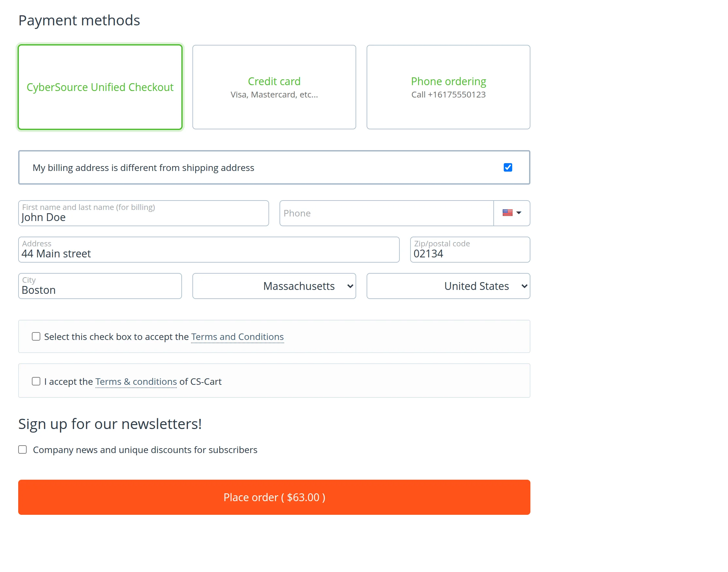728x572 pixels.
Task: Choose the Credit card payment option
Action: 274,87
